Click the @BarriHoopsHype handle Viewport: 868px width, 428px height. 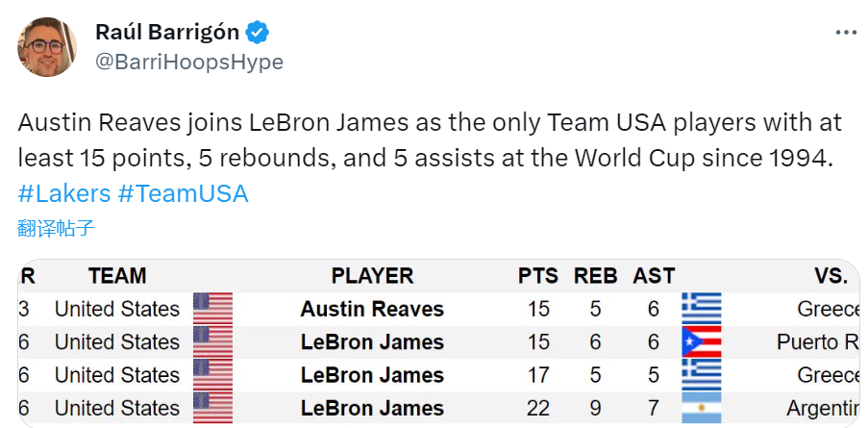pyautogui.click(x=188, y=63)
